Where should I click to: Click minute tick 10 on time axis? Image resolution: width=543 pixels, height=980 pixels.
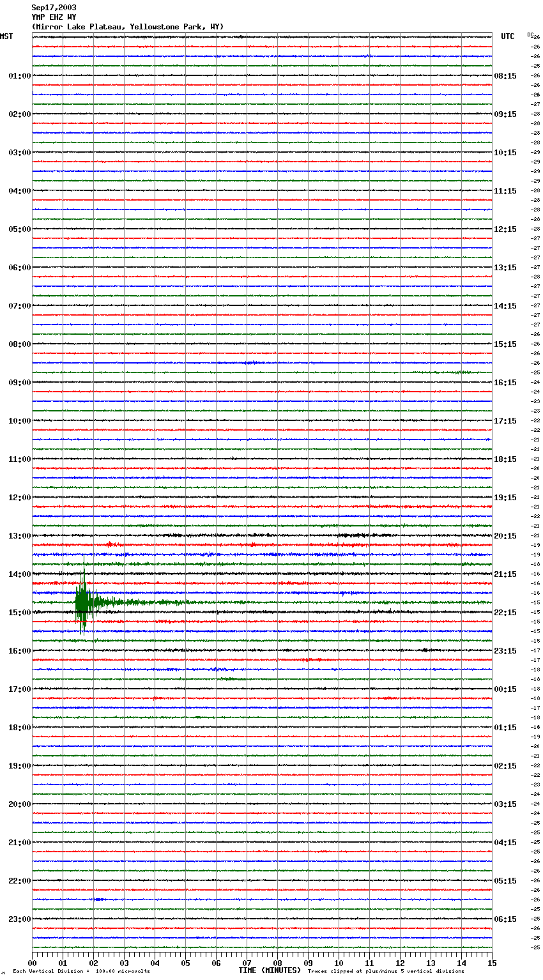pyautogui.click(x=339, y=963)
